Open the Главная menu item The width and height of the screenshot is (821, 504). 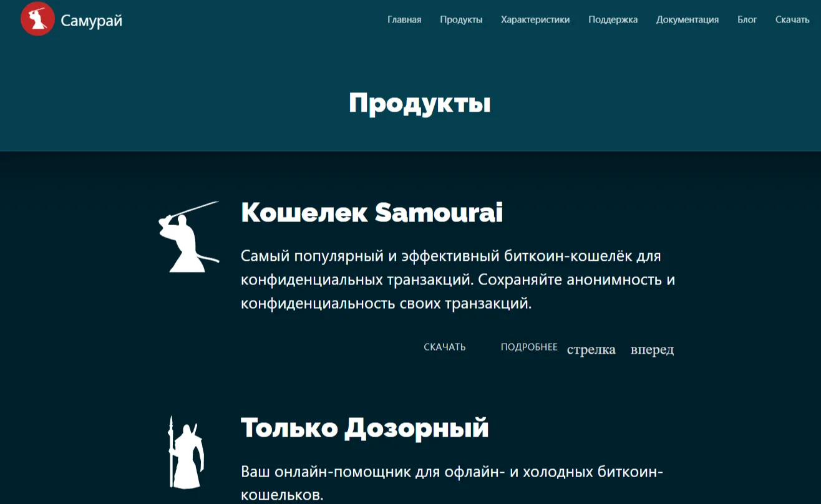pos(404,20)
